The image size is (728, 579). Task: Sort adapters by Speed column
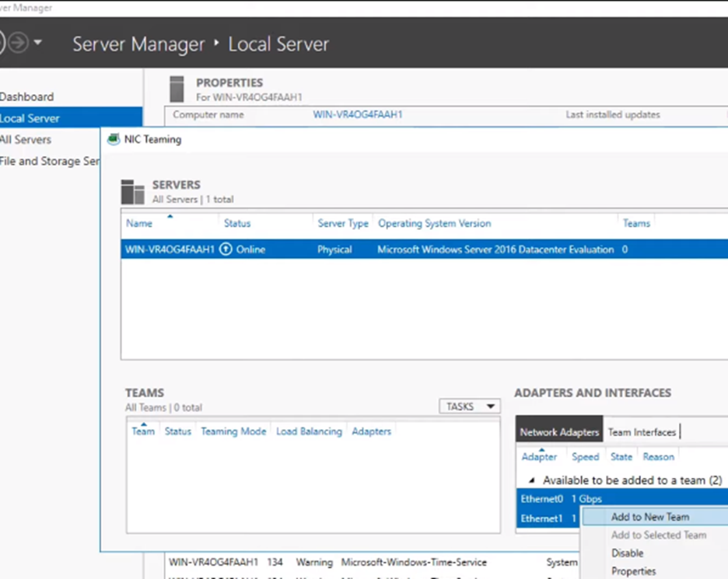click(586, 456)
